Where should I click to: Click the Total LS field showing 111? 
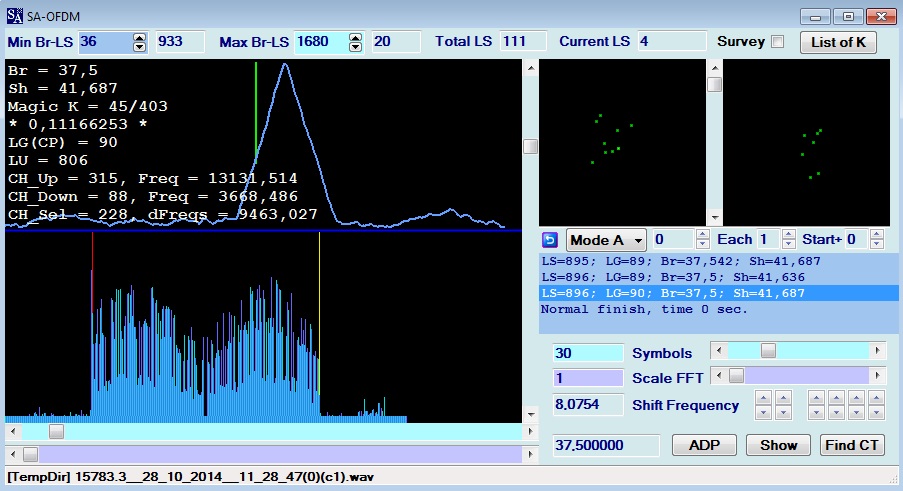[x=522, y=42]
